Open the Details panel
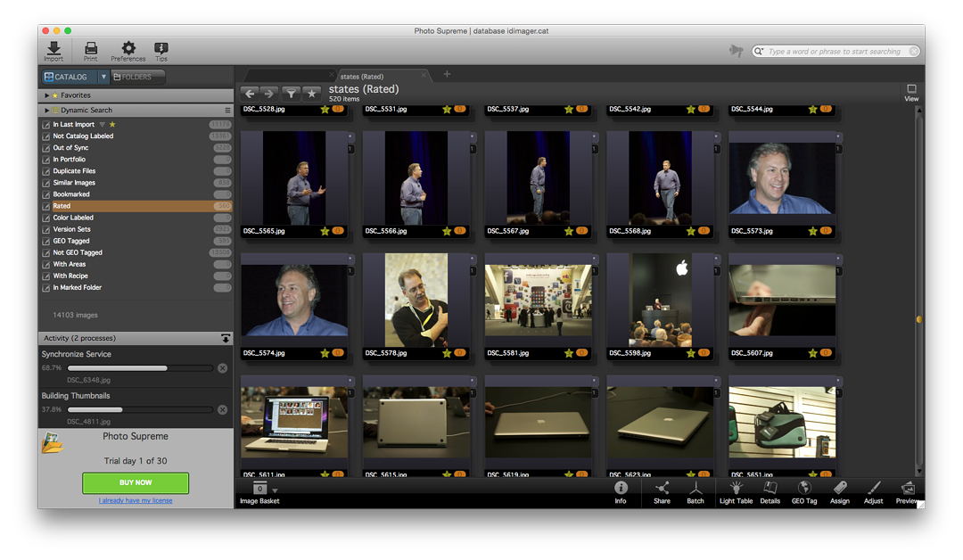963x560 pixels. click(x=770, y=492)
